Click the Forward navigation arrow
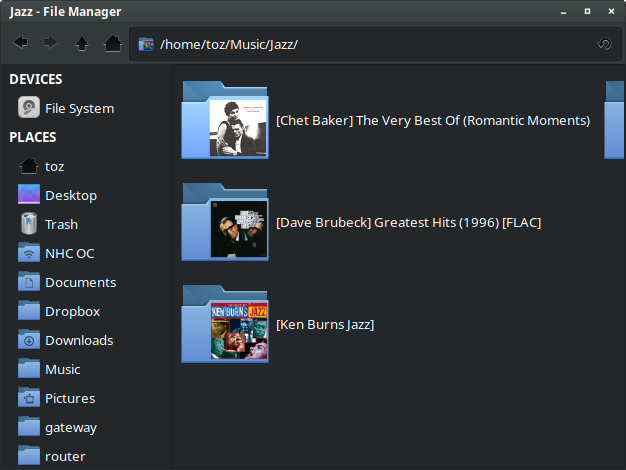The height and width of the screenshot is (470, 626). tap(50, 43)
